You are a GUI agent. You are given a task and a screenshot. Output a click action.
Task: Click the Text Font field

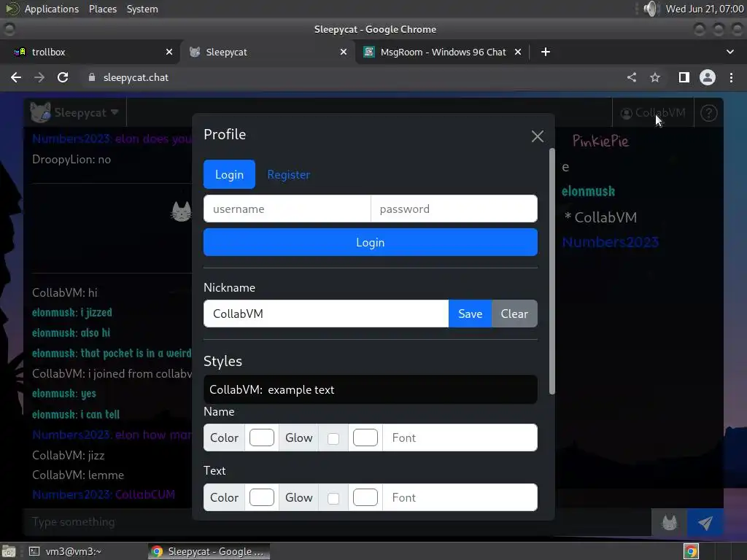pos(460,497)
